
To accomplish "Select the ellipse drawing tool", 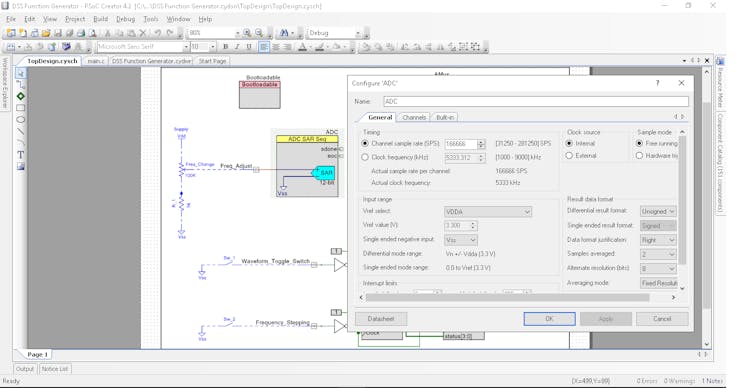I will (x=21, y=119).
